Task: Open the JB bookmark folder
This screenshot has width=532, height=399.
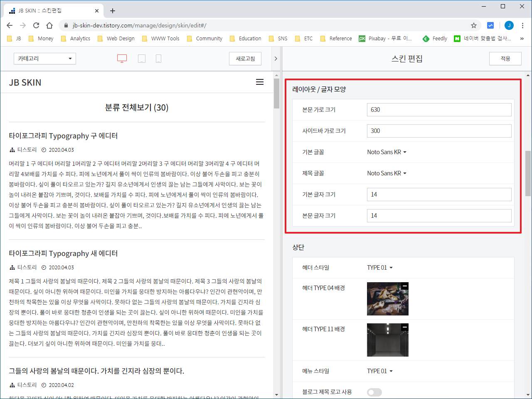Action: pyautogui.click(x=14, y=38)
